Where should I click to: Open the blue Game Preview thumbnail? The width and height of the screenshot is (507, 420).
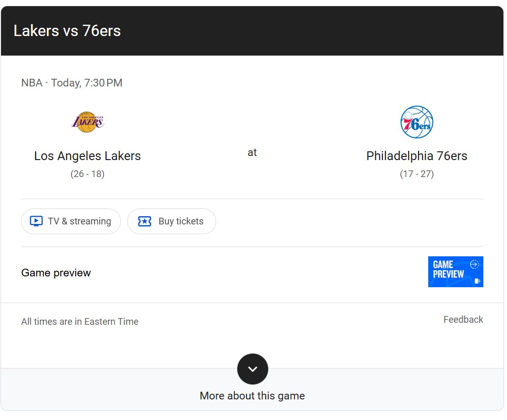pos(455,272)
